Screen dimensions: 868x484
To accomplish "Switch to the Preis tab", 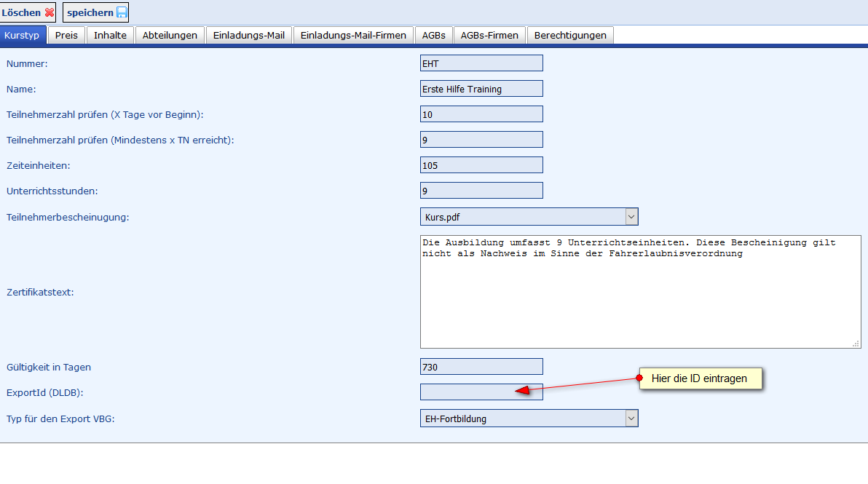I will pos(66,35).
